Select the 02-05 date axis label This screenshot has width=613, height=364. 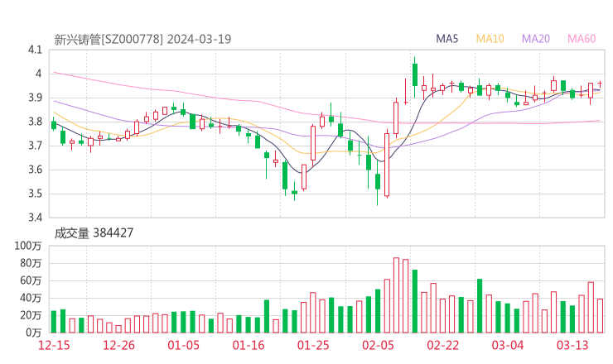378,345
